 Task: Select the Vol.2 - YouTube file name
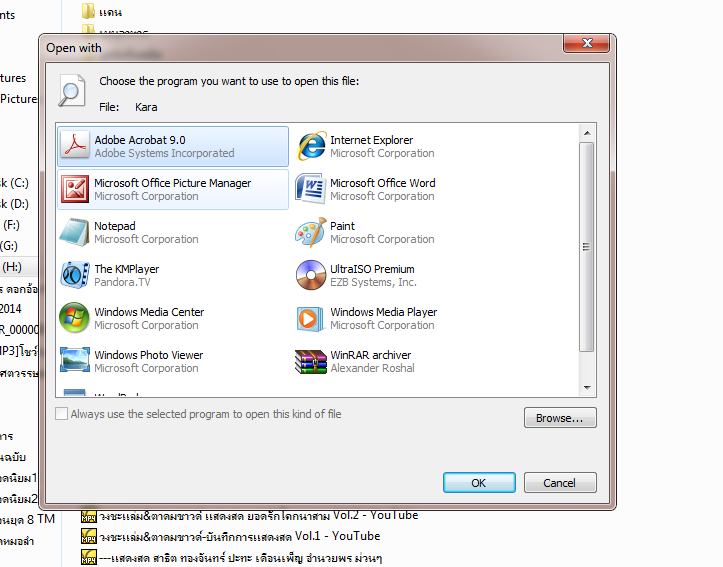pos(258,515)
